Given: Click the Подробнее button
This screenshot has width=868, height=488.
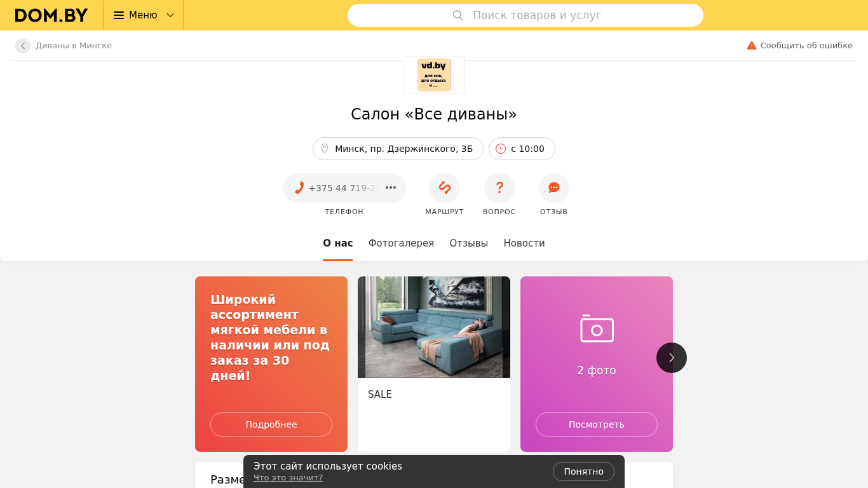Looking at the screenshot, I should (x=271, y=424).
